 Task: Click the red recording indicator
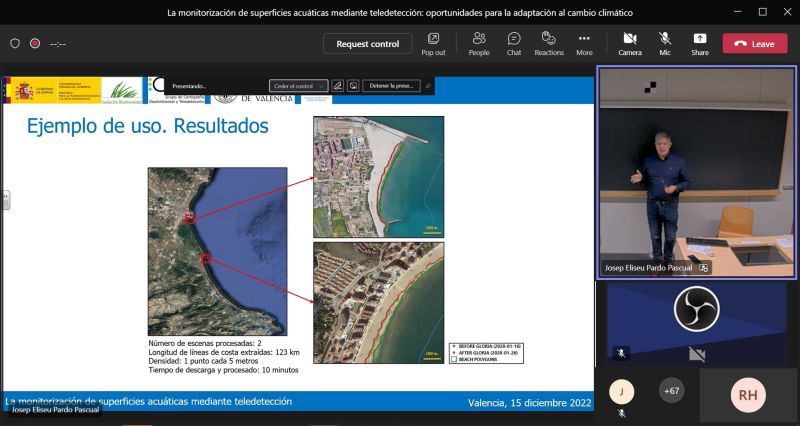[35, 44]
